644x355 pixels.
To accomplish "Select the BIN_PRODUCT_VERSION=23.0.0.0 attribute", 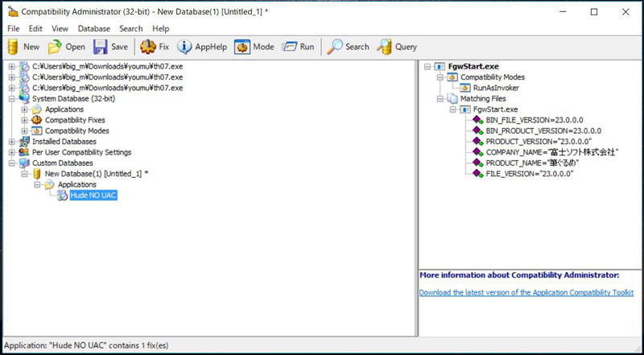I will [544, 130].
